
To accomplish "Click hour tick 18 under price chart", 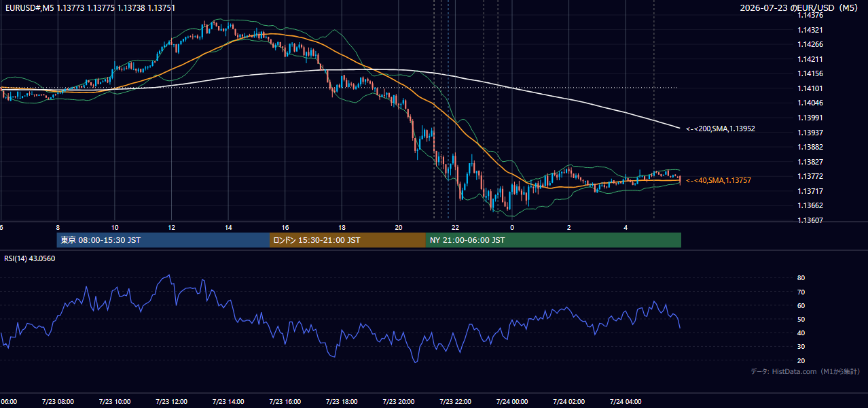I will click(342, 228).
